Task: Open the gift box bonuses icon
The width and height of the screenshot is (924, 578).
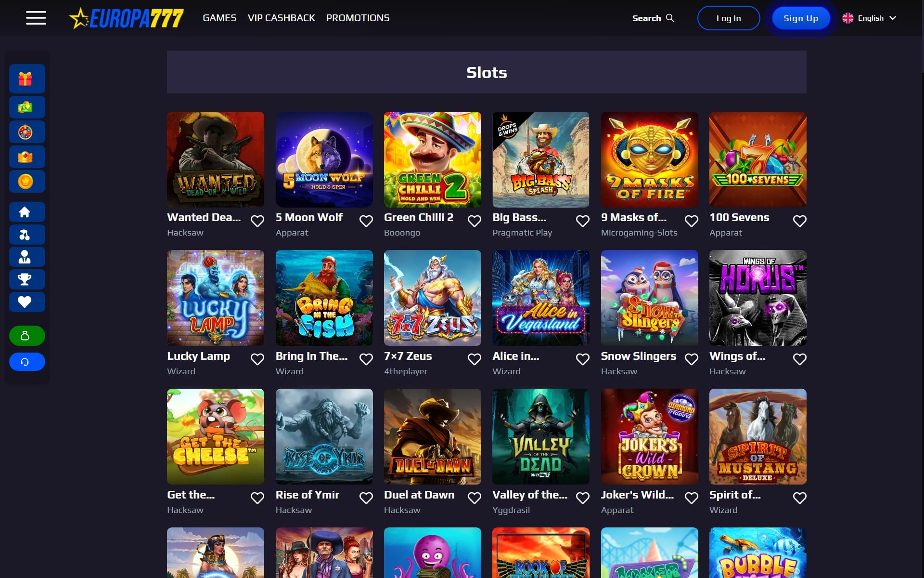Action: coord(27,79)
